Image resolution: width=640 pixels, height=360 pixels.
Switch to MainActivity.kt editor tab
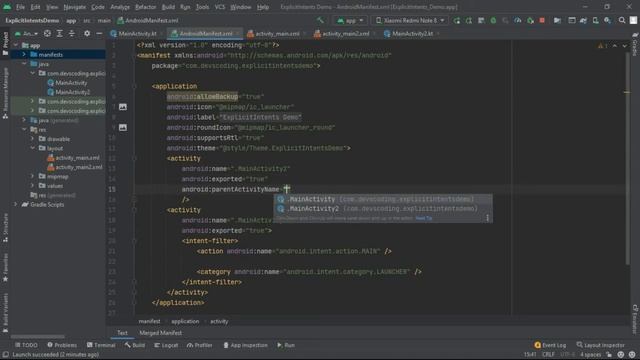(137, 33)
